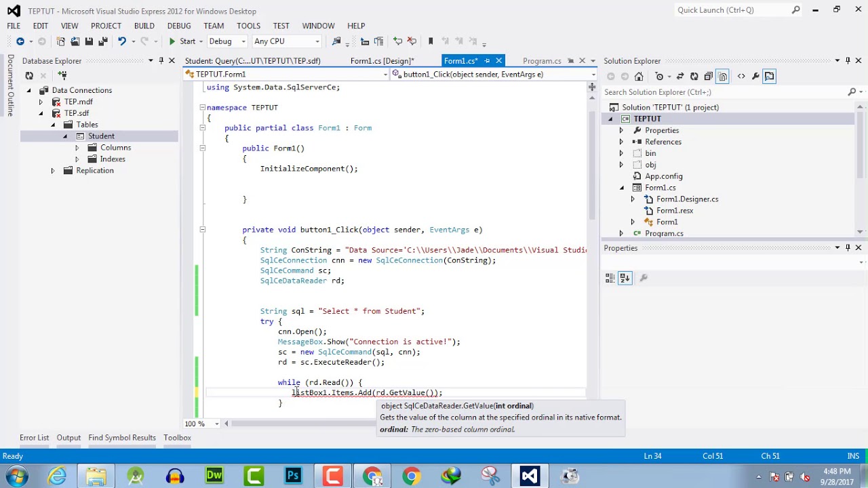The height and width of the screenshot is (488, 868).
Task: Click the wrench Properties icon in Solution Explorer
Action: coord(755,76)
